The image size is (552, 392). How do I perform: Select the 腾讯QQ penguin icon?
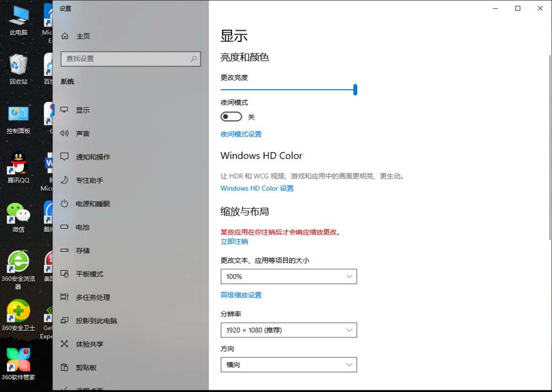[x=18, y=168]
